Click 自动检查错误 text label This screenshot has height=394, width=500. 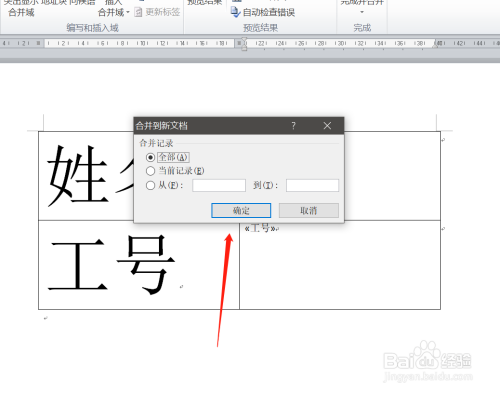(x=269, y=12)
